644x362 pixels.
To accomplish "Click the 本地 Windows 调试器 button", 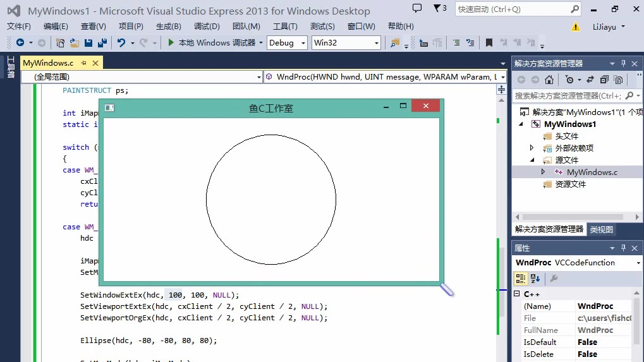I will click(x=216, y=43).
